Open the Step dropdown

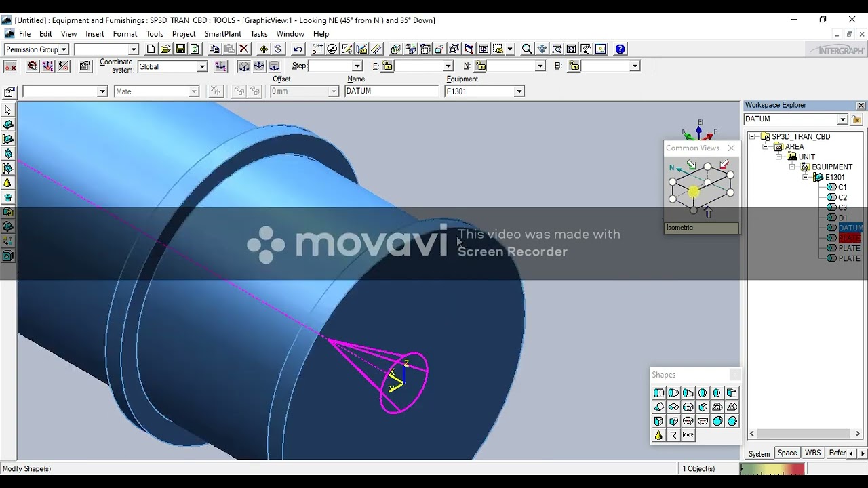(357, 66)
